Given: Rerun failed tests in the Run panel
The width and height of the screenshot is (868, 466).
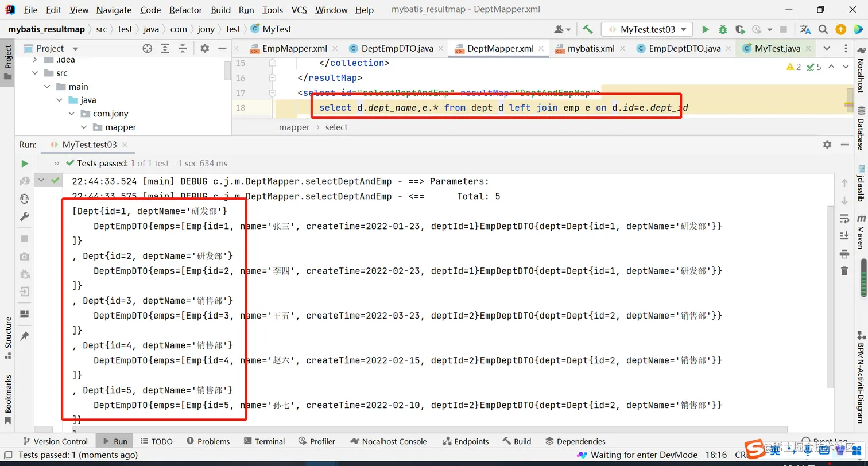Looking at the screenshot, I should tap(24, 181).
